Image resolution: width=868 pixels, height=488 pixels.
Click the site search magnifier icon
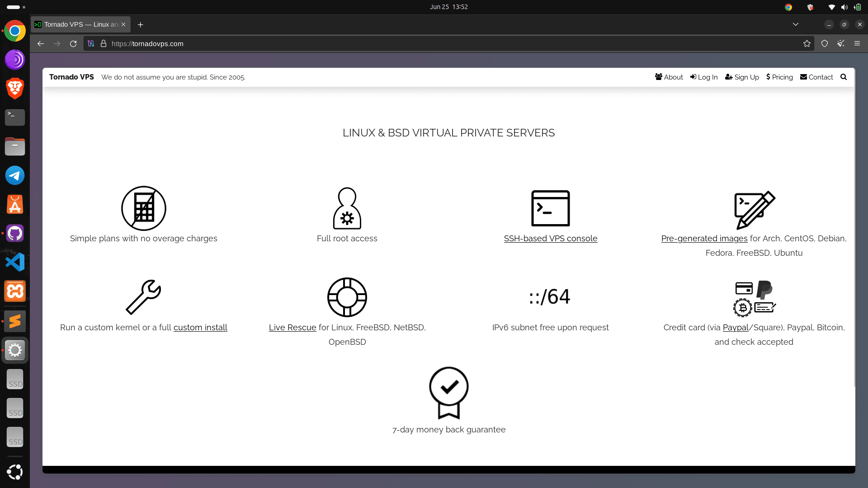pyautogui.click(x=844, y=77)
